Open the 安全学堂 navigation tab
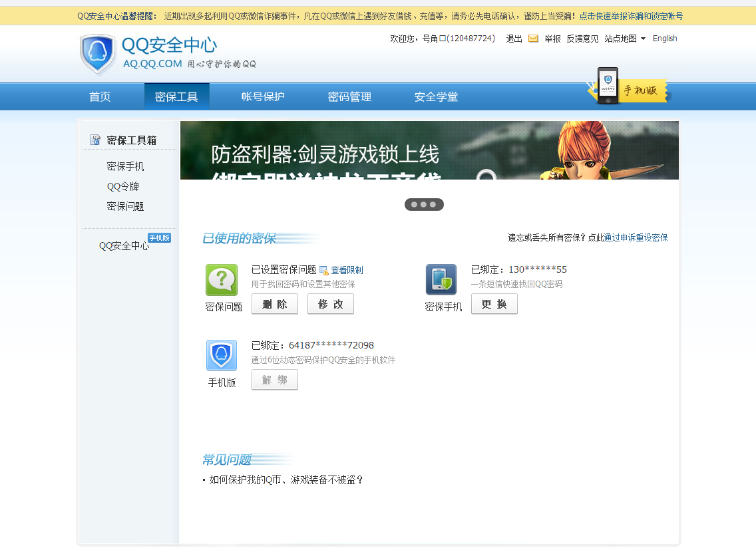This screenshot has width=756, height=552. [x=437, y=97]
